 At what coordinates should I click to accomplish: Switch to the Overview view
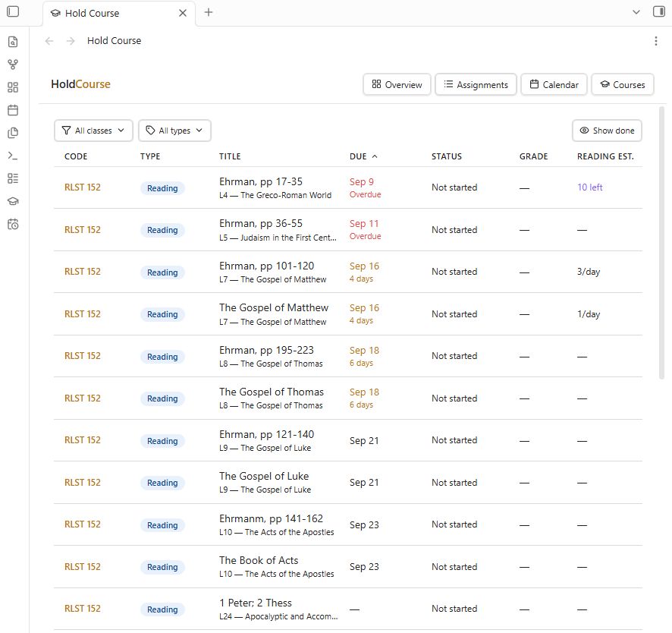397,84
